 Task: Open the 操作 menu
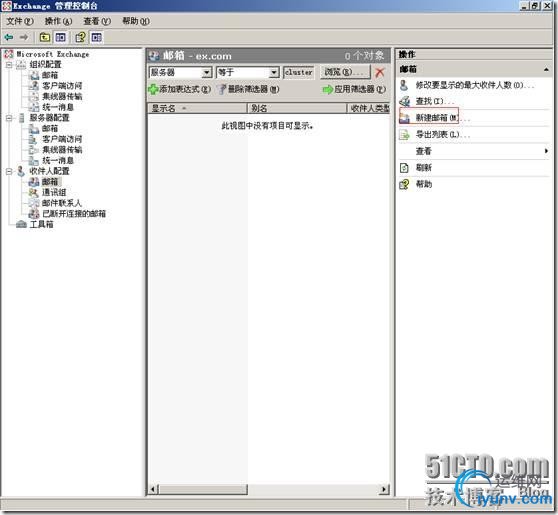[x=58, y=21]
